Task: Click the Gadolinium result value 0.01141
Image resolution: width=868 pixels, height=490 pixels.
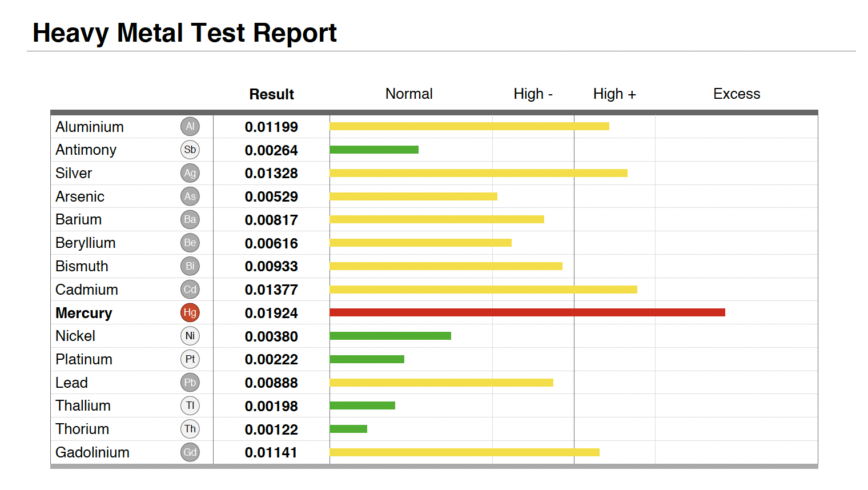Action: coord(271,452)
